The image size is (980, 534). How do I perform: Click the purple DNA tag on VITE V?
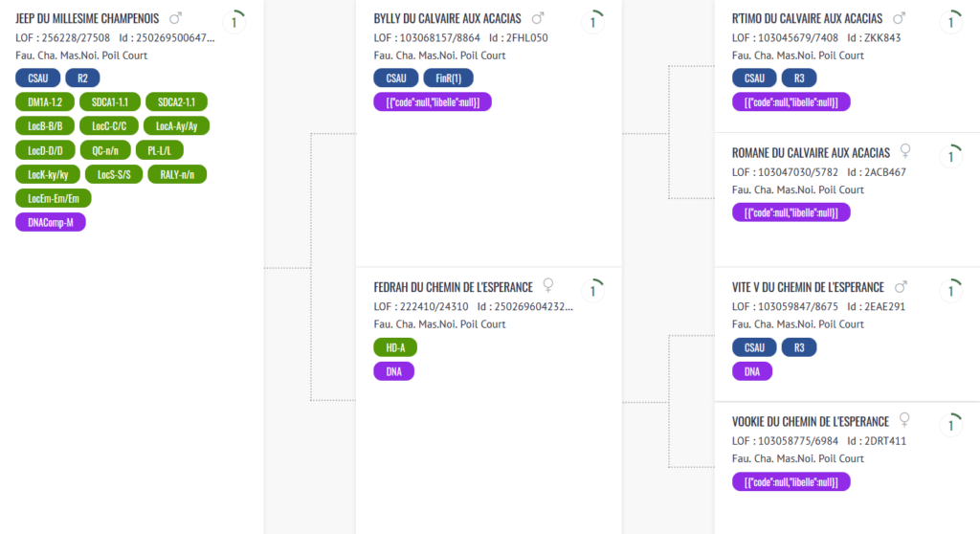pos(752,371)
